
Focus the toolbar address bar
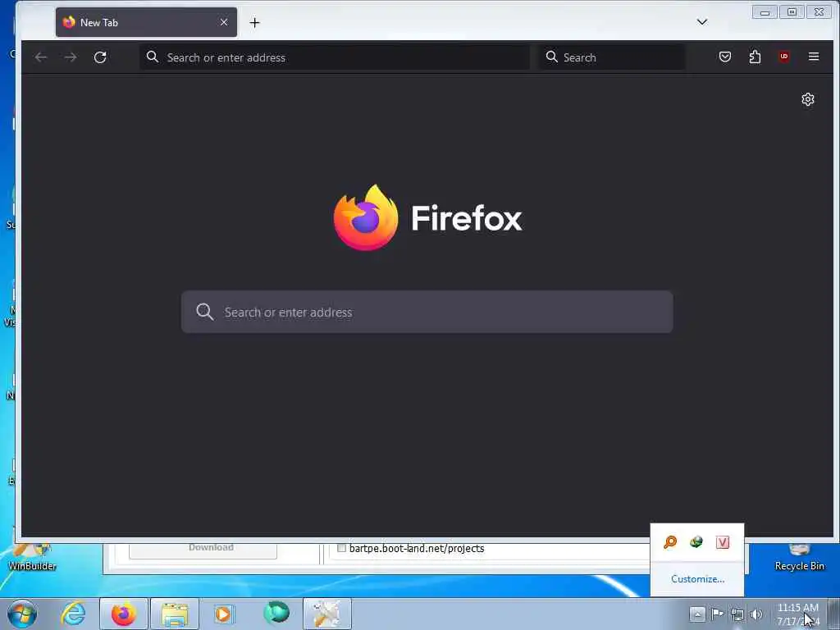coord(335,57)
